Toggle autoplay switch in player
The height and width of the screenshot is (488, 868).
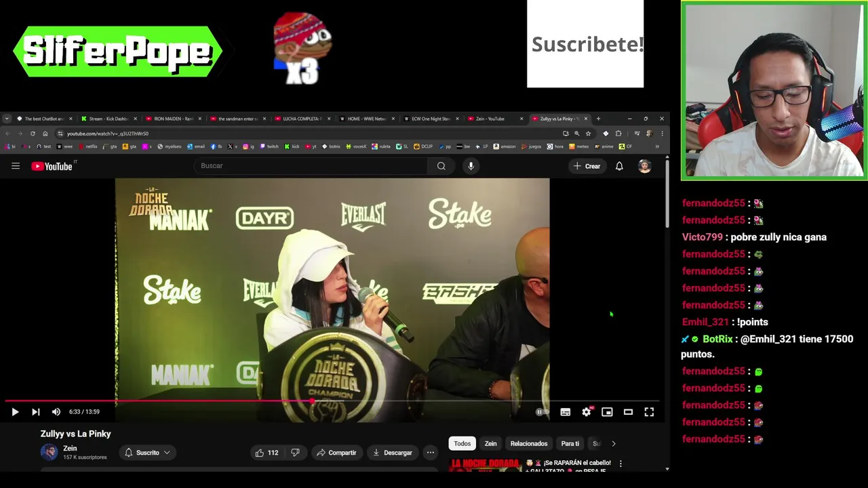[x=542, y=411]
